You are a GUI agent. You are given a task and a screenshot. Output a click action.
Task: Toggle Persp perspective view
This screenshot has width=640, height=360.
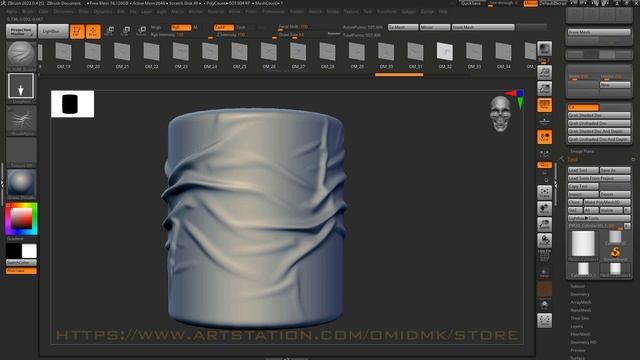[x=544, y=105]
